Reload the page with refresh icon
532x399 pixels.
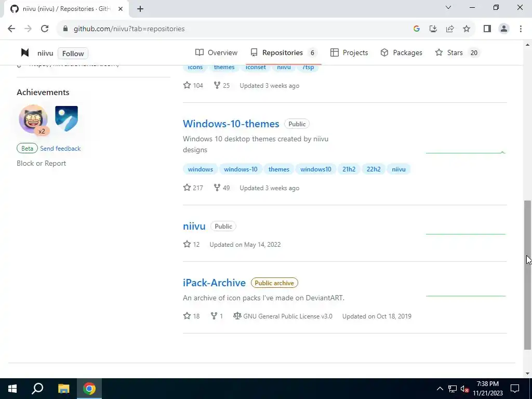(45, 29)
